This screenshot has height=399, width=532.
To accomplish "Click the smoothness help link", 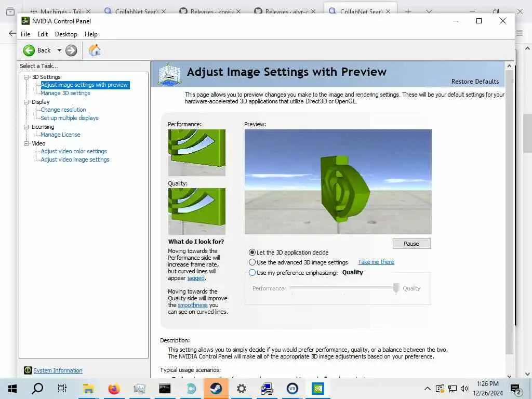I will (193, 305).
